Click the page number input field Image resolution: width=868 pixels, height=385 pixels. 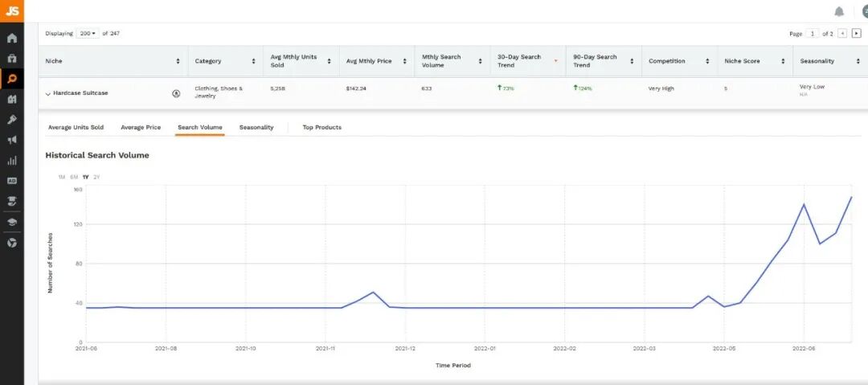click(812, 34)
